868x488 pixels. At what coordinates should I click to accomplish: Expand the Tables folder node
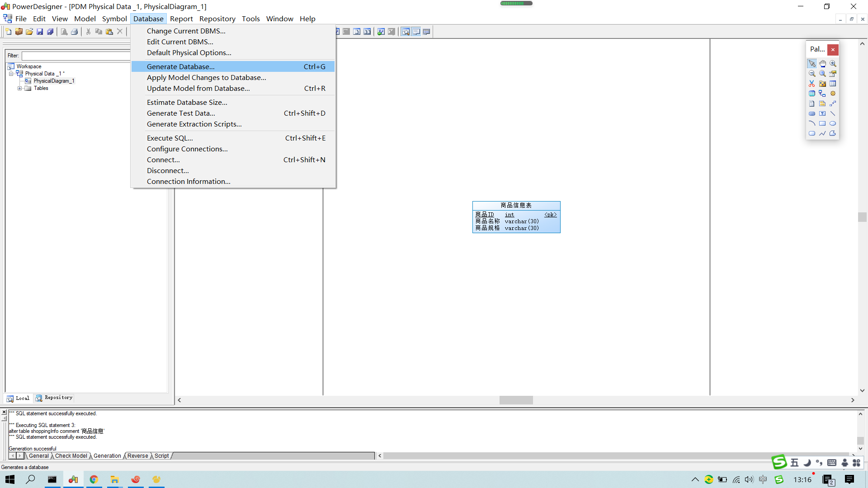19,89
